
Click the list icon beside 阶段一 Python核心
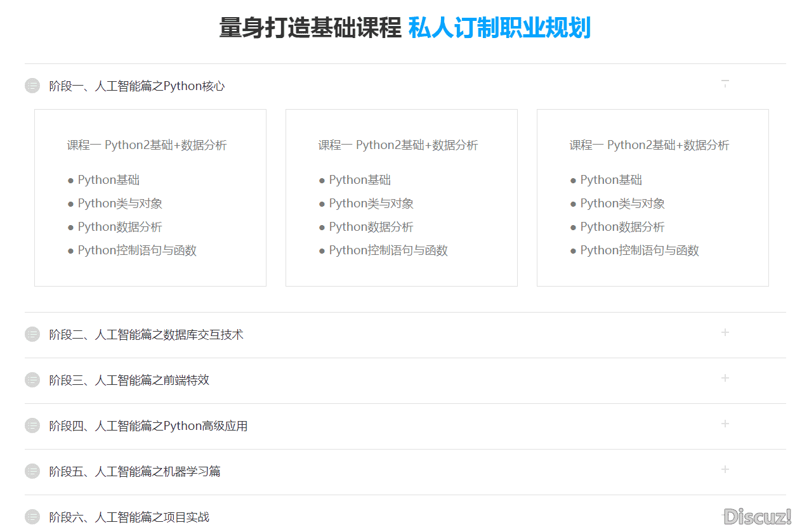32,86
